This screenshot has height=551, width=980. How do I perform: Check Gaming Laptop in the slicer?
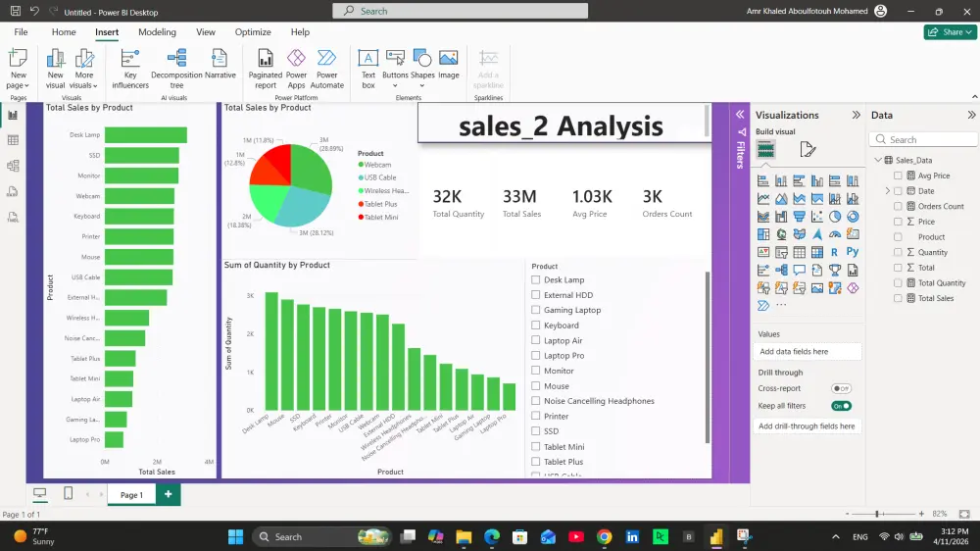pyautogui.click(x=536, y=310)
